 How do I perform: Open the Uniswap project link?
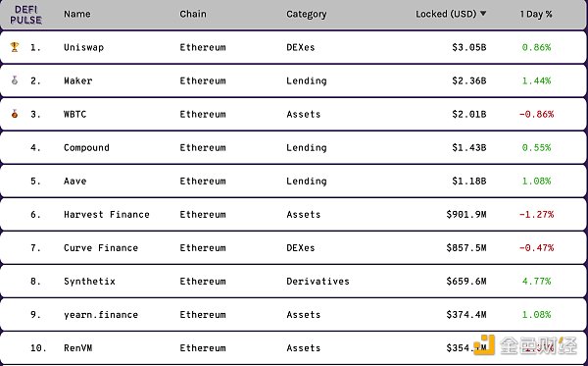(x=83, y=47)
